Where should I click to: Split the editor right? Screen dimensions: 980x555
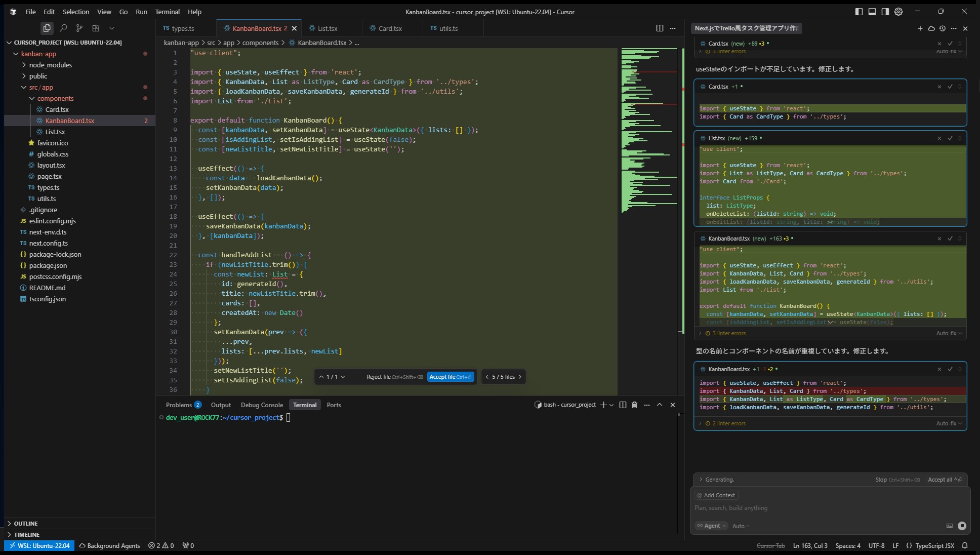click(x=660, y=28)
